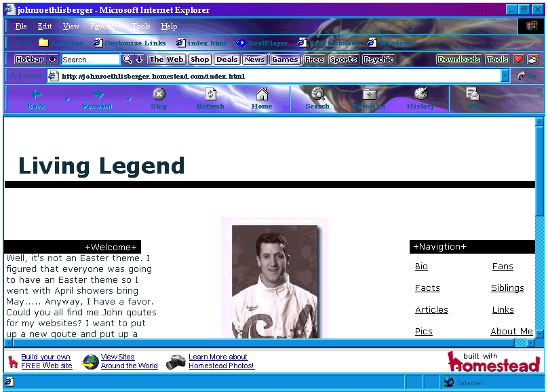Open the Help menu
This screenshot has height=392, width=548.
[x=169, y=26]
